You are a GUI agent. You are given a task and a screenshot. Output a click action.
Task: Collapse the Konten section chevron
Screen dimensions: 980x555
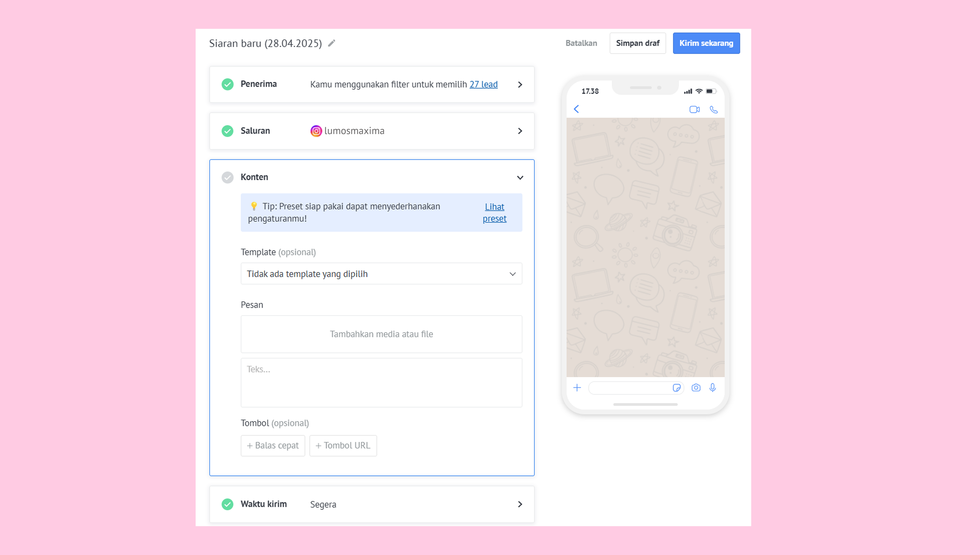coord(520,178)
